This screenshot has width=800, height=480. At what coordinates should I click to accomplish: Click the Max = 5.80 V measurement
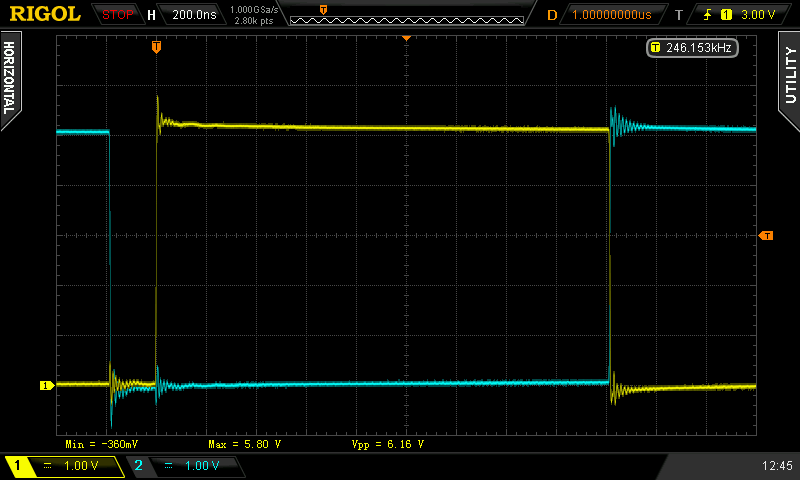(244, 443)
